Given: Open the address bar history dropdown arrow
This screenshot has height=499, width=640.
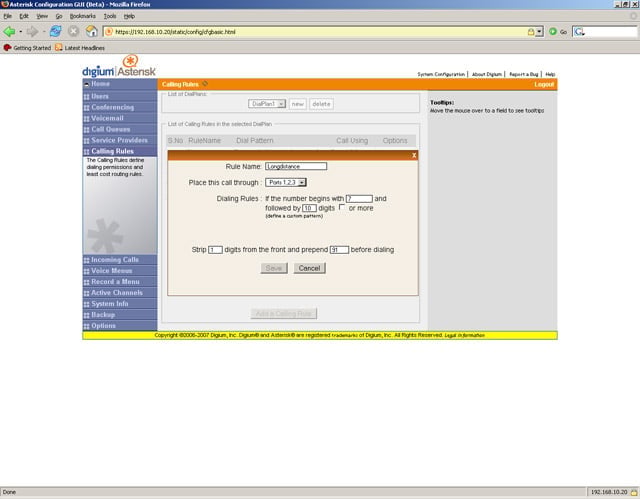Looking at the screenshot, I should coord(540,32).
